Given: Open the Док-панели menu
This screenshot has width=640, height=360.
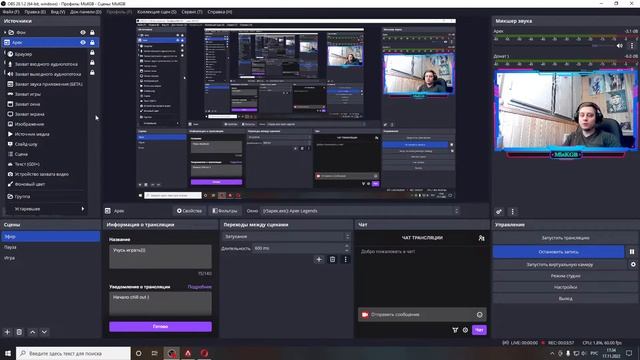Looking at the screenshot, I should point(85,12).
